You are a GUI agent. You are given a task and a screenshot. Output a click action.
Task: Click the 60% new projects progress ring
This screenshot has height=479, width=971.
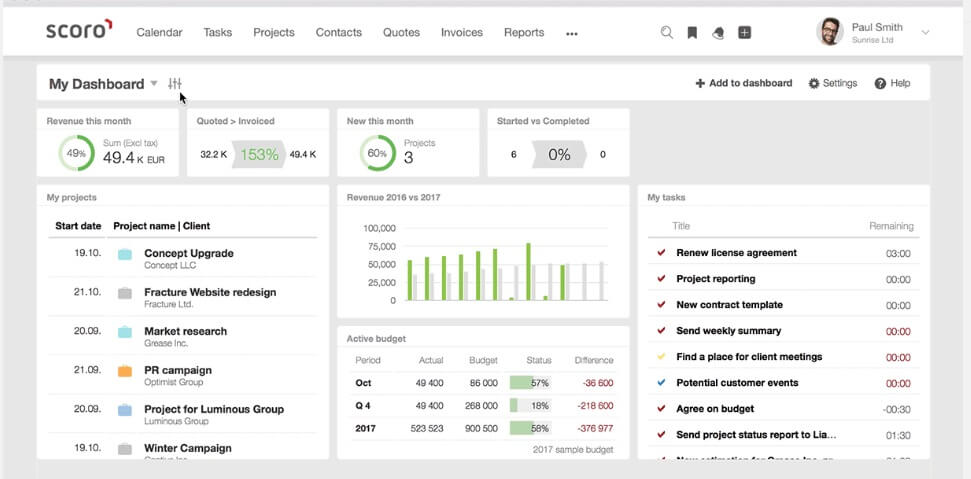[377, 153]
